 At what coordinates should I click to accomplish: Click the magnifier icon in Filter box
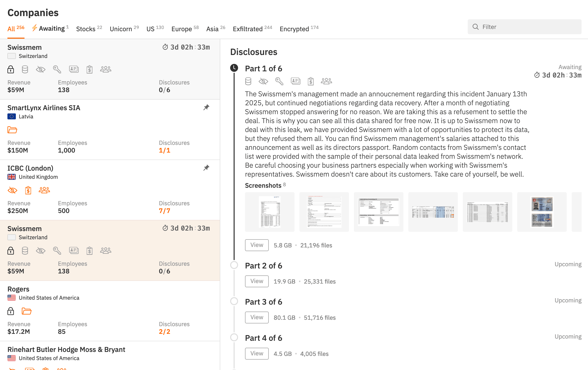[x=475, y=27]
